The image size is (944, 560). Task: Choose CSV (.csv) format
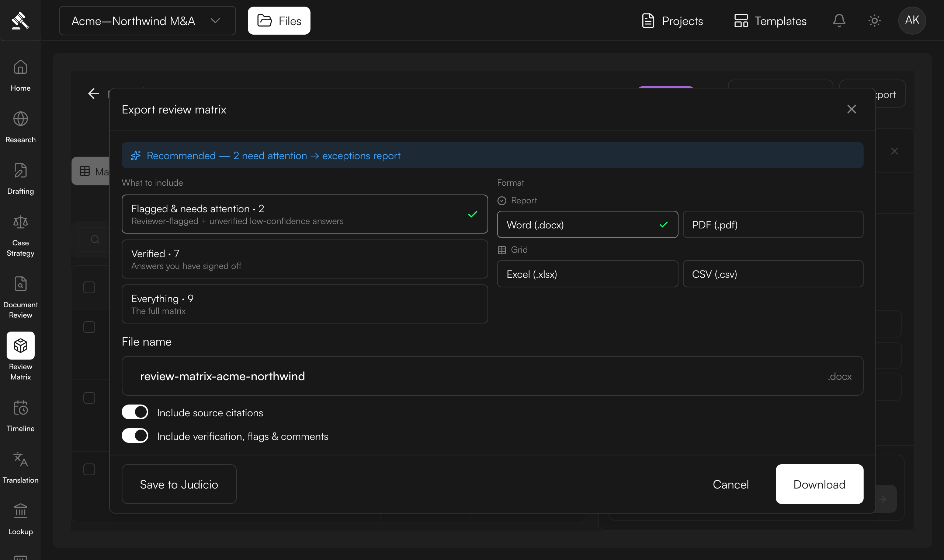click(x=773, y=274)
